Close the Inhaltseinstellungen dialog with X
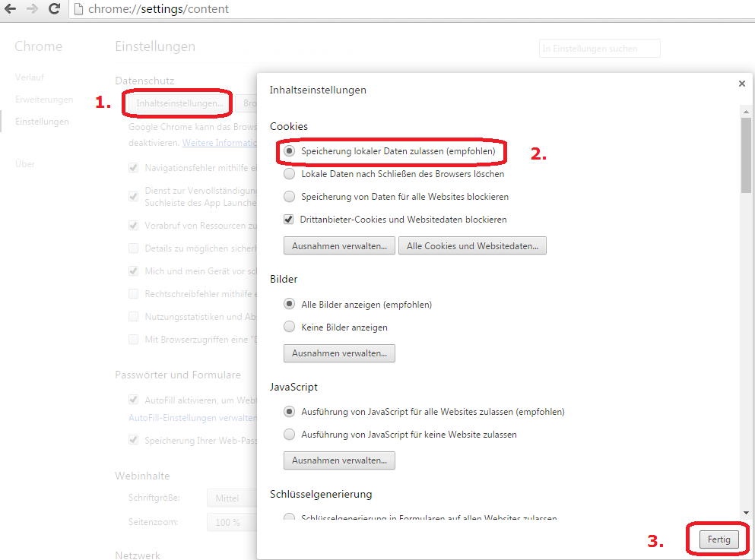 coord(741,84)
